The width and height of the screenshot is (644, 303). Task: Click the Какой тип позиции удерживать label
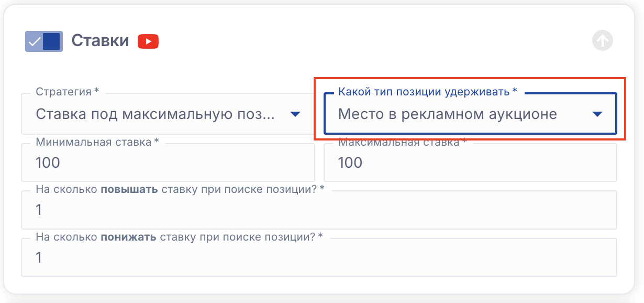pyautogui.click(x=427, y=92)
